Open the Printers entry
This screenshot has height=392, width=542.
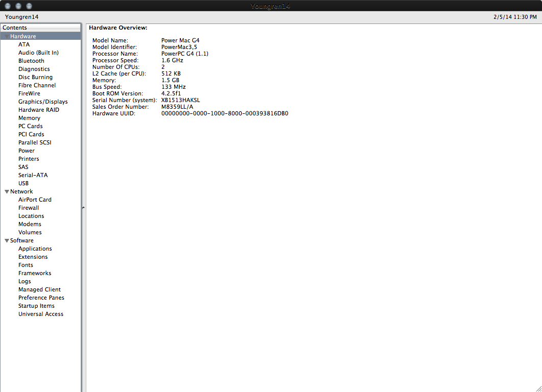click(x=29, y=159)
